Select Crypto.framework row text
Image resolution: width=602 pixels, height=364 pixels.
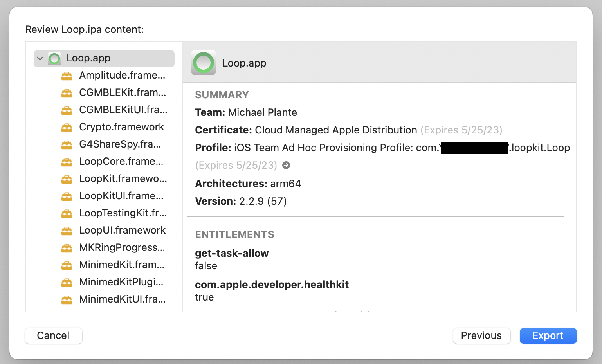[x=122, y=127]
